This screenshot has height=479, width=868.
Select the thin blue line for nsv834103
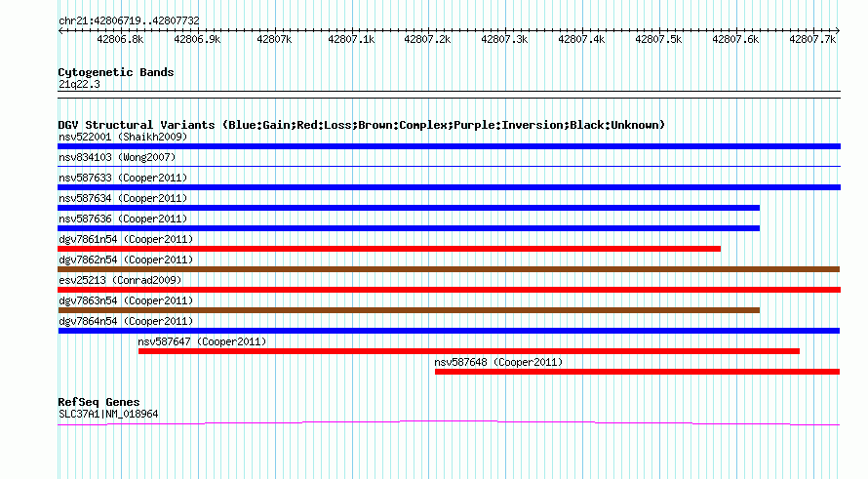449,166
